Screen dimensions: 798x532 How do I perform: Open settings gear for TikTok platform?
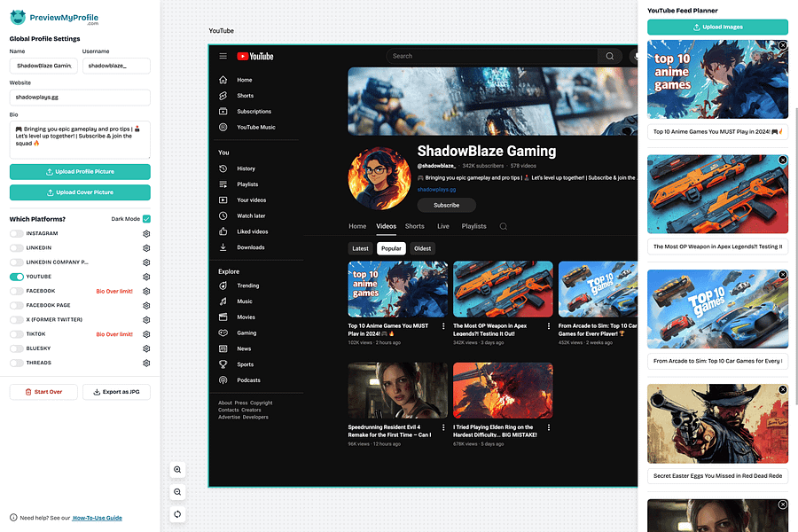(x=146, y=334)
